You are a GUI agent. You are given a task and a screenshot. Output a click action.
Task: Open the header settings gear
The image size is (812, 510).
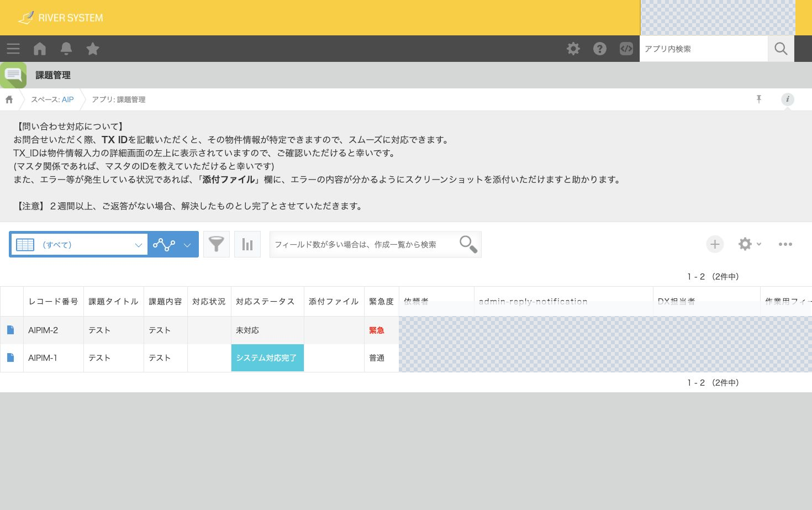tap(573, 49)
